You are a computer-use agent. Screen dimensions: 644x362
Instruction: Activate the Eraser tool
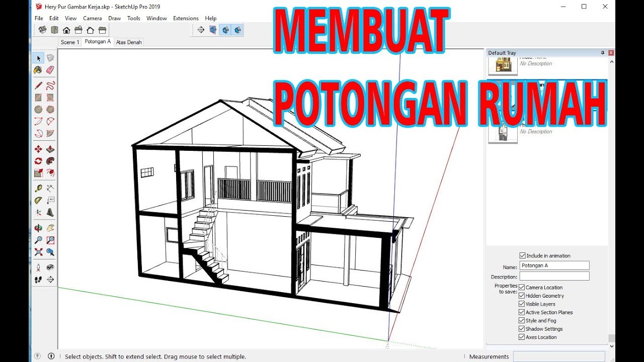[50, 70]
